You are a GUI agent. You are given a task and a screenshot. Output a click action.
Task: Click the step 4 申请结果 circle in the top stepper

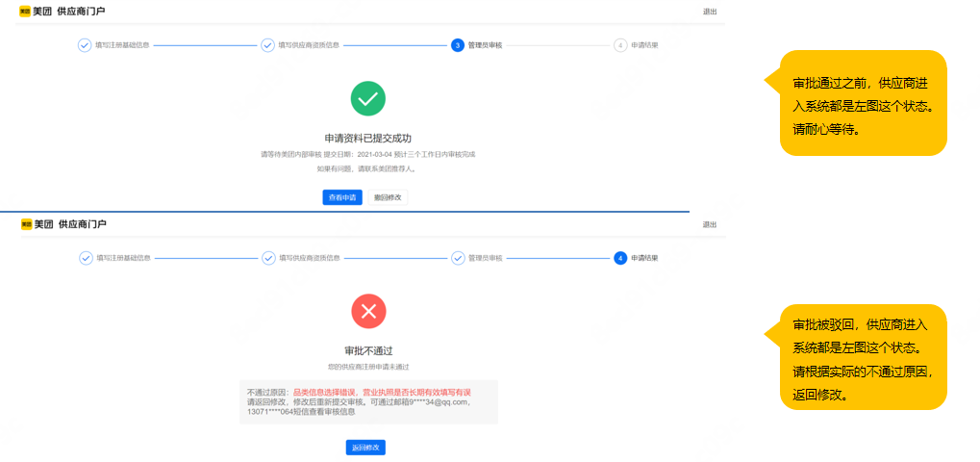(620, 45)
